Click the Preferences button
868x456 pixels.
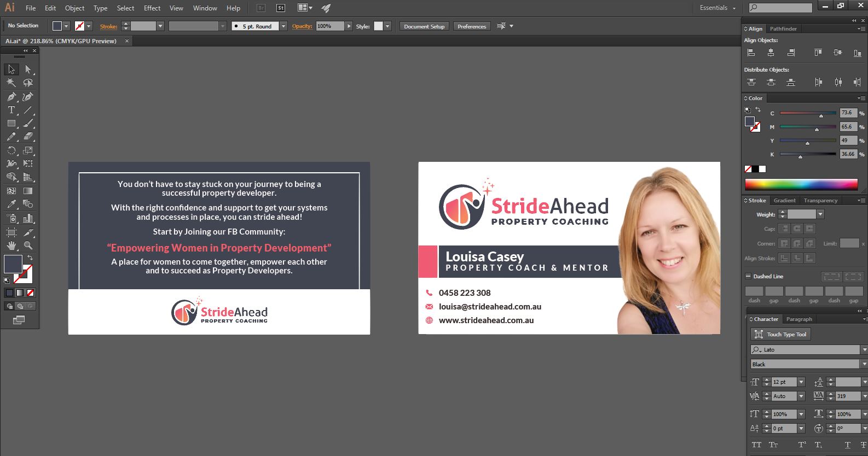(x=472, y=26)
